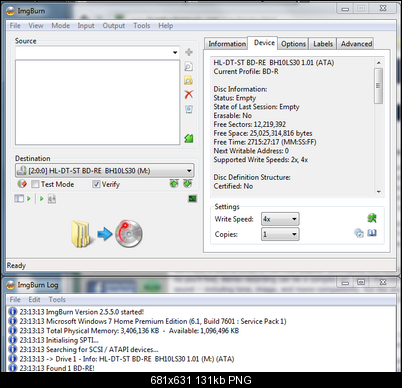Switch to the Advanced tab
The width and height of the screenshot is (402, 388).
coord(356,44)
